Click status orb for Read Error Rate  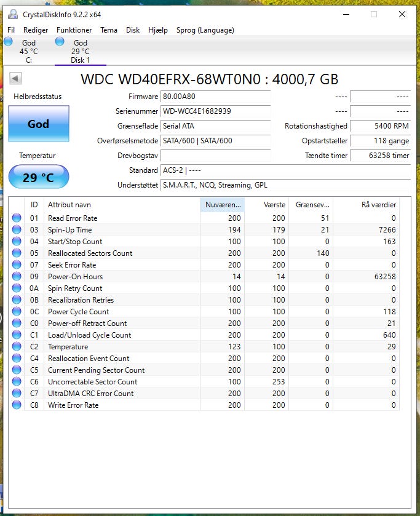[17, 218]
